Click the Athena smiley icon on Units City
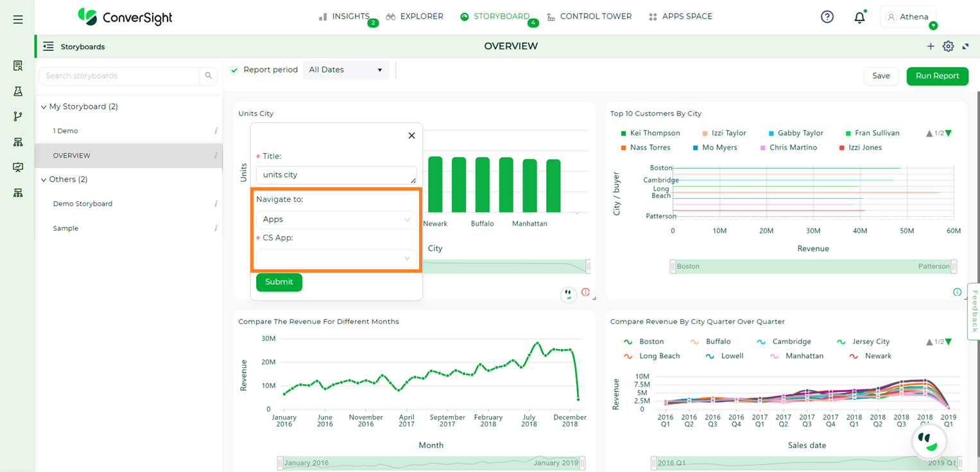Viewport: 980px width, 472px height. (568, 294)
